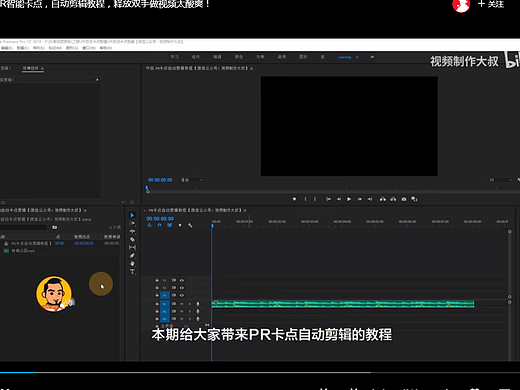Select the Slip tool
The width and height of the screenshot is (520, 390).
coord(132,247)
